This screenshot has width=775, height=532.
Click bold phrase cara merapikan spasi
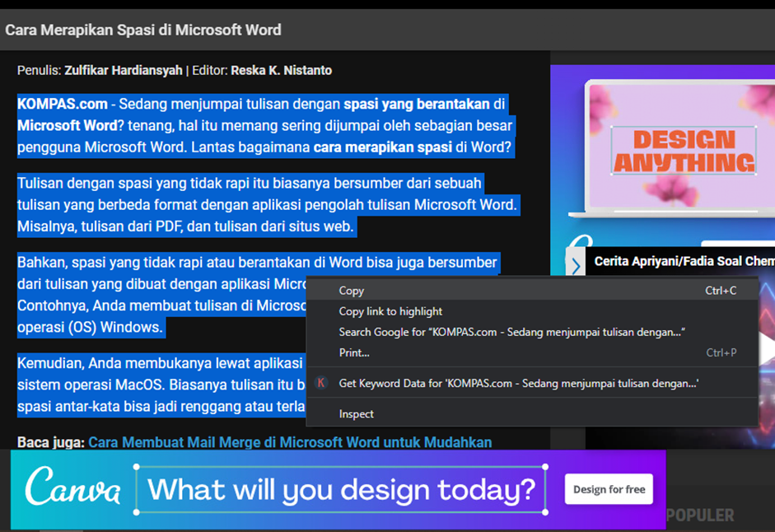tap(383, 147)
